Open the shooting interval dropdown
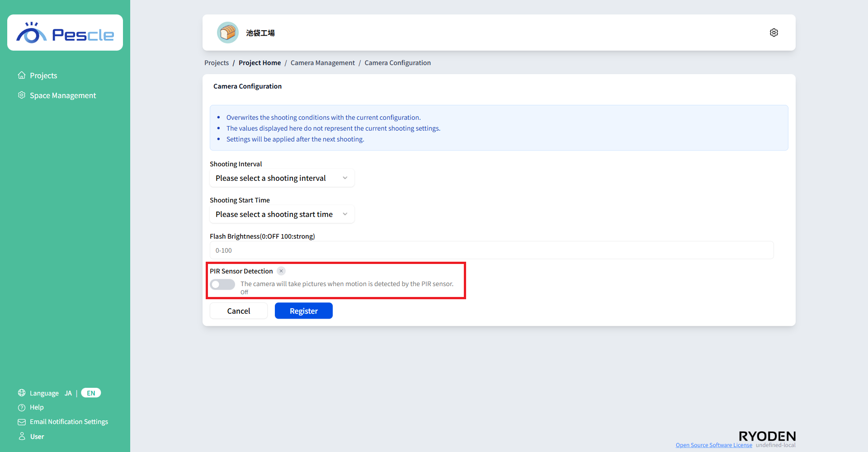This screenshot has width=868, height=452. tap(281, 178)
